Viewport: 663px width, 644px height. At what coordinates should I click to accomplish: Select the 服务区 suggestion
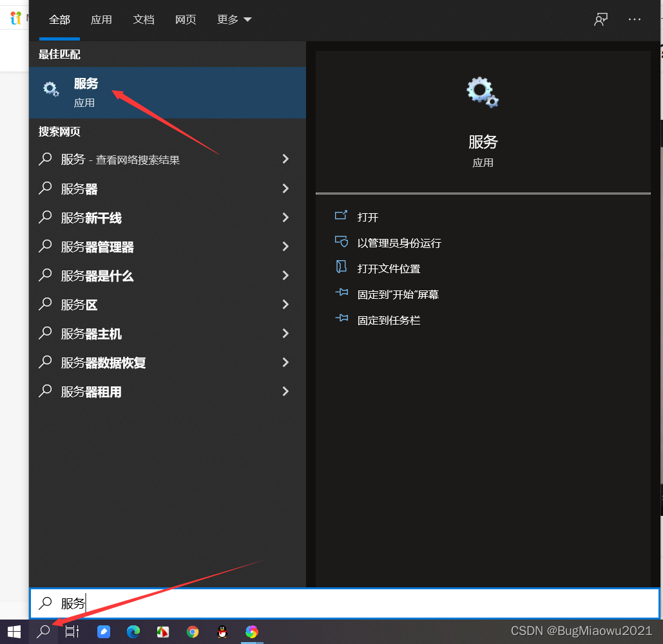coord(168,305)
